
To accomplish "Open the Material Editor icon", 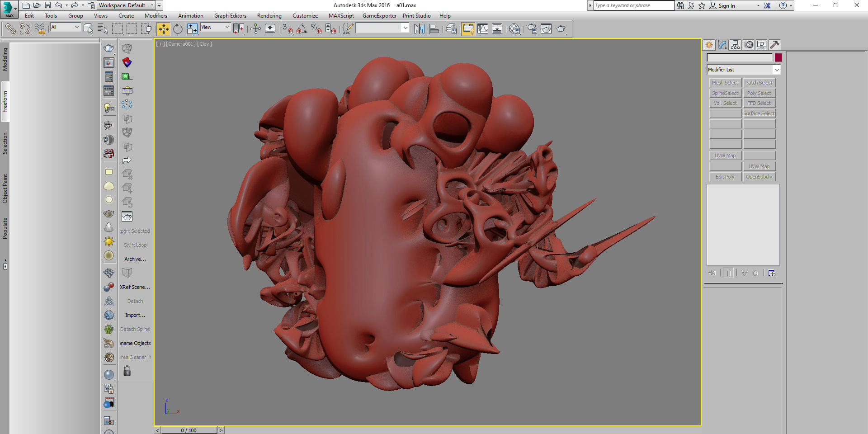I will 514,29.
